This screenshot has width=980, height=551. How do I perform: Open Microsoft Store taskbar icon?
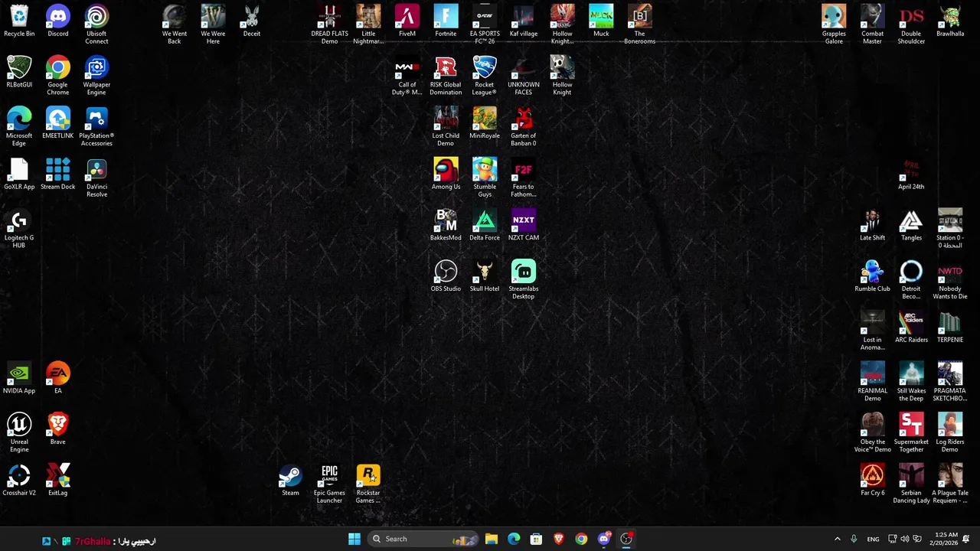tap(536, 539)
